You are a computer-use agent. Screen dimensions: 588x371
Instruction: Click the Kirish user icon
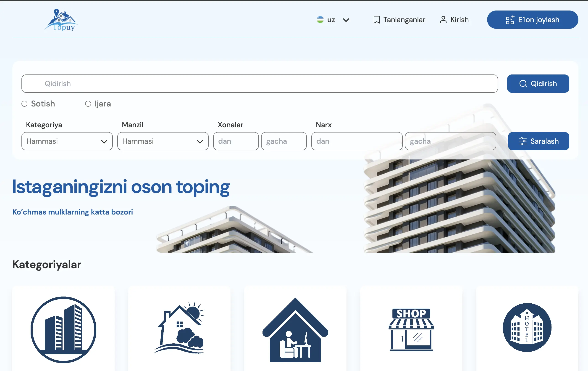[x=443, y=20]
